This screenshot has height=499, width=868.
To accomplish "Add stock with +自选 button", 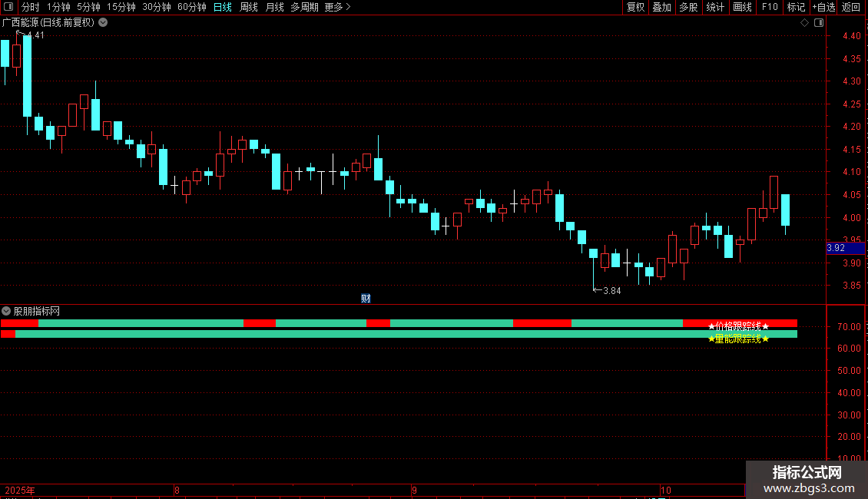I will click(823, 7).
